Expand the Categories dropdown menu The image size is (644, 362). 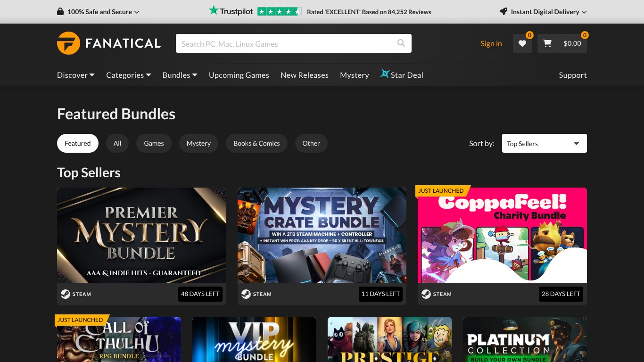pos(129,75)
